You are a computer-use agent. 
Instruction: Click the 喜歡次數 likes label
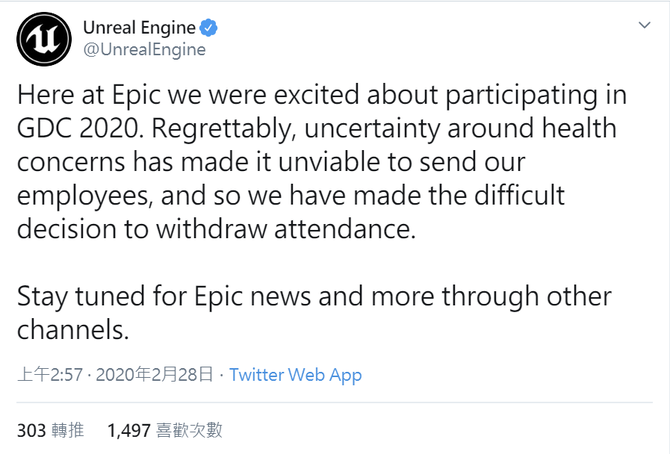[189, 430]
